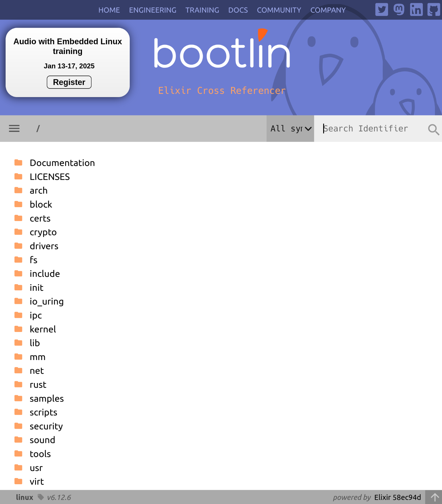The width and height of the screenshot is (442, 504).
Task: Click the folder icon beside fs
Action: 18,260
